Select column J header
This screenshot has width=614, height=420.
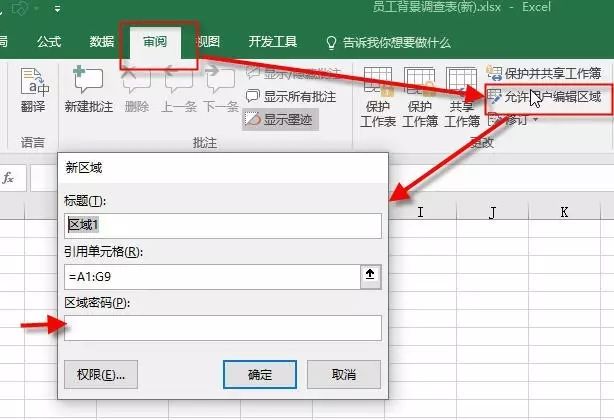493,212
